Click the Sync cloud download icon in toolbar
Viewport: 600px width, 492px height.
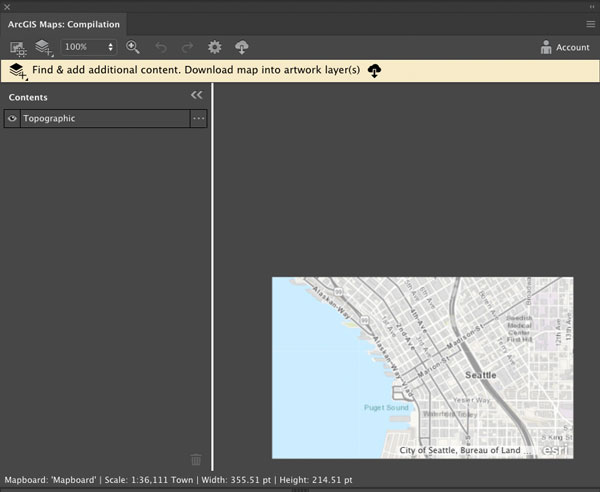(241, 47)
